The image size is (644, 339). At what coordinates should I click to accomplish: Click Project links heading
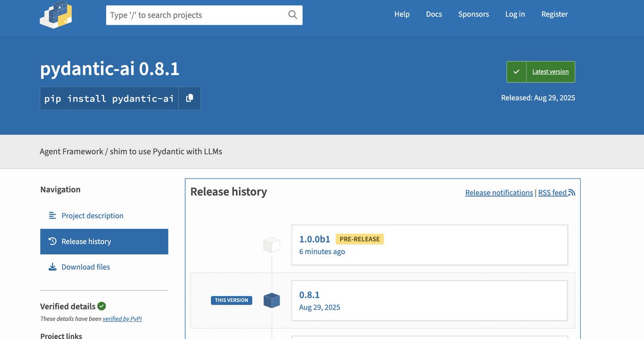tap(61, 336)
